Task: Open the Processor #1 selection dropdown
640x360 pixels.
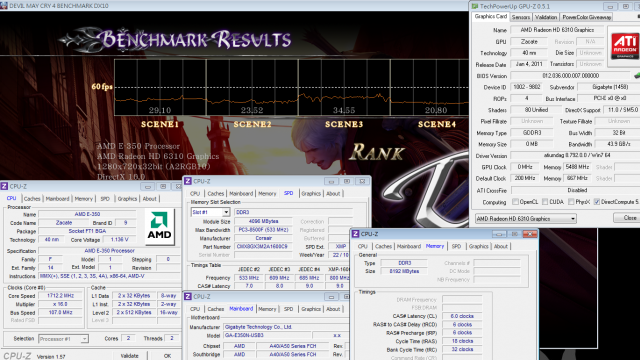Action: coord(63,339)
